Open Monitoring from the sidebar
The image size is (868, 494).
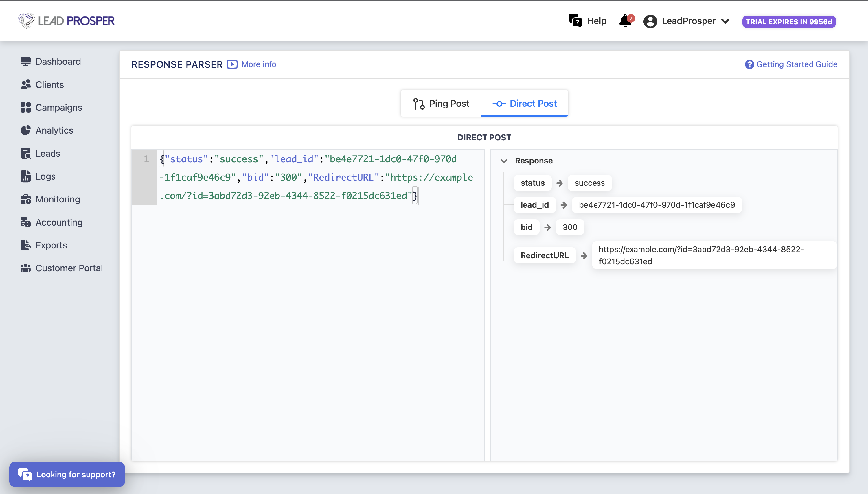coord(50,199)
